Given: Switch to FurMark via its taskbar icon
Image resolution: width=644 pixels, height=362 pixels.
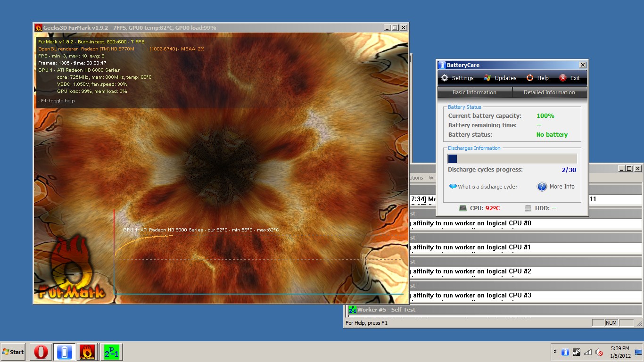Looking at the screenshot, I should (x=87, y=352).
